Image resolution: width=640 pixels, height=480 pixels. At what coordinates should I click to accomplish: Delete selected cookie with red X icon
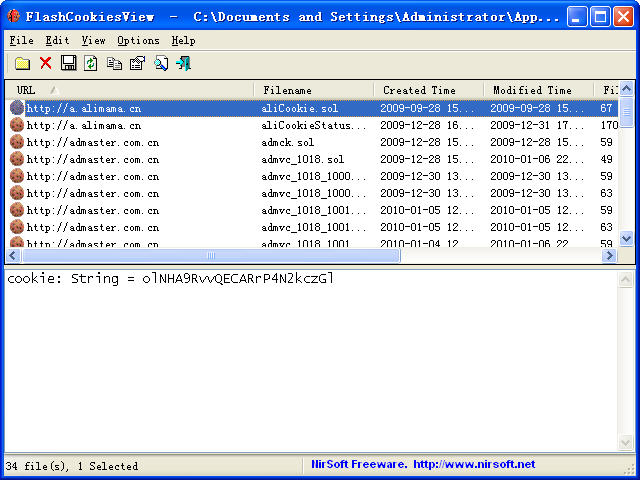(x=45, y=63)
